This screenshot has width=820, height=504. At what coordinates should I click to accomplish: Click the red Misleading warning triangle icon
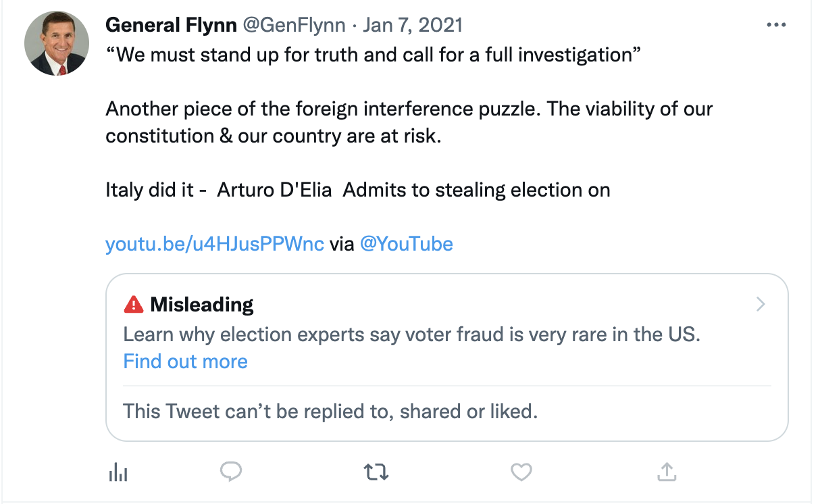pos(133,304)
